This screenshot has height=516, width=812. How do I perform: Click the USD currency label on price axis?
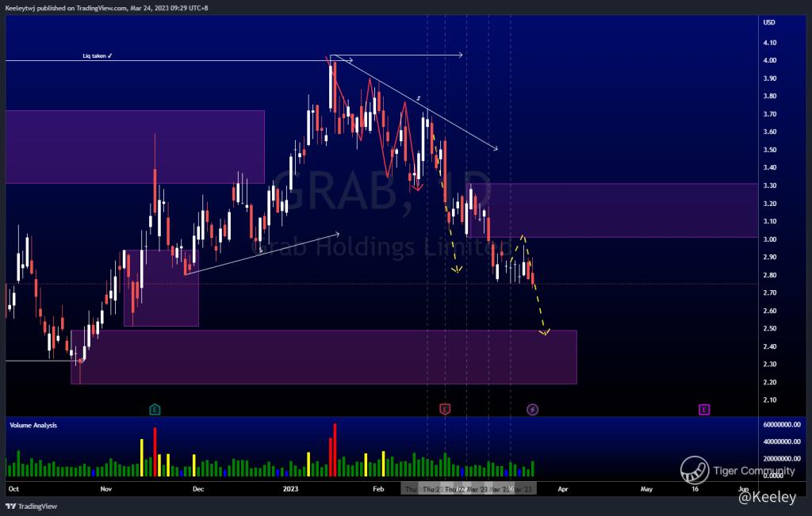point(769,23)
